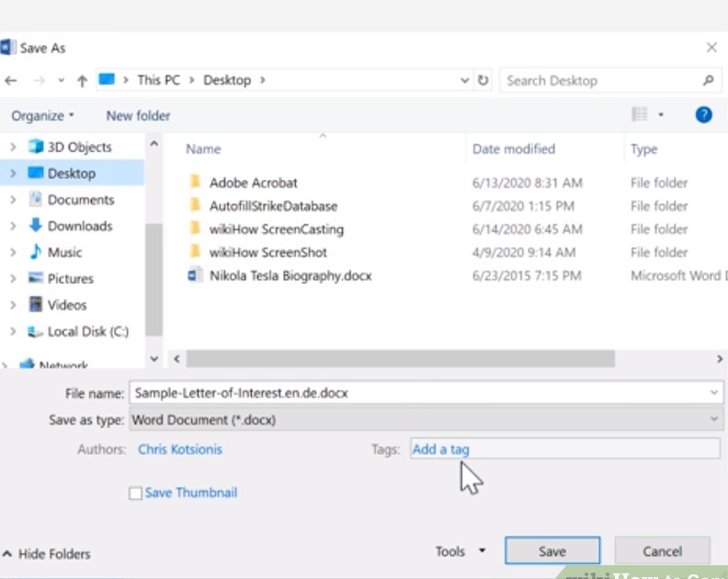Click the file list horizontal scrollbar thumb
Viewport: 728px width, 579px height.
pyautogui.click(x=401, y=359)
